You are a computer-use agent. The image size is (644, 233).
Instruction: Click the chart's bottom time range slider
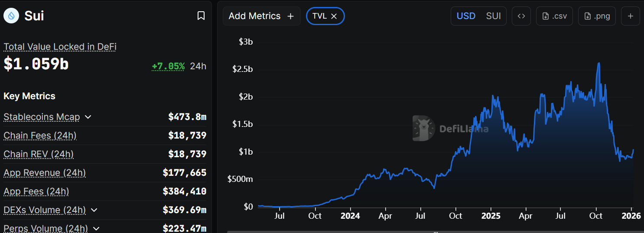point(435,232)
